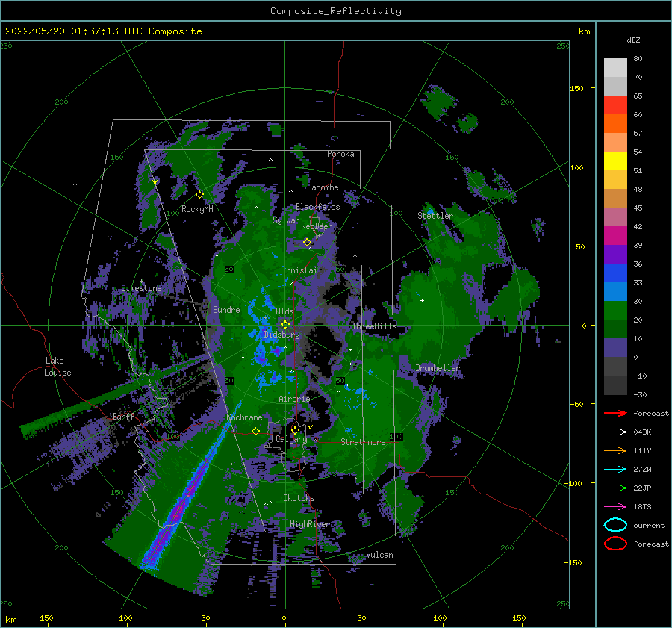Click yellow diamond marker below RedDeer

click(308, 243)
